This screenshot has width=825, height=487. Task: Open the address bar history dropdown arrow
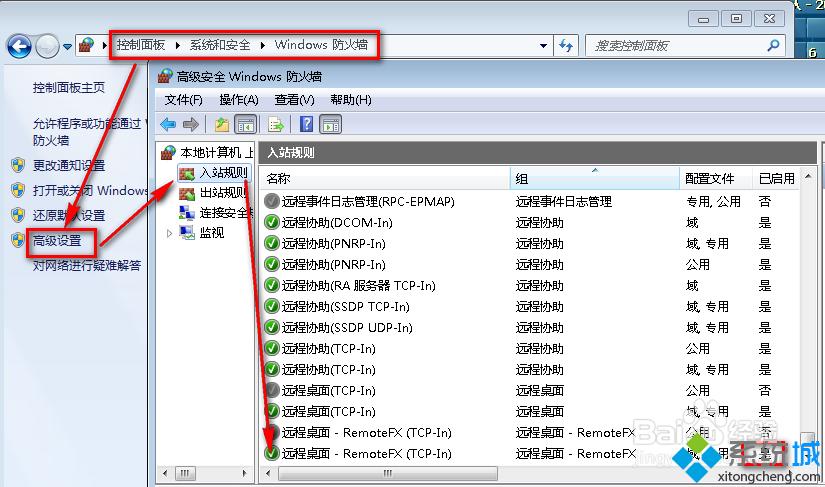[544, 46]
